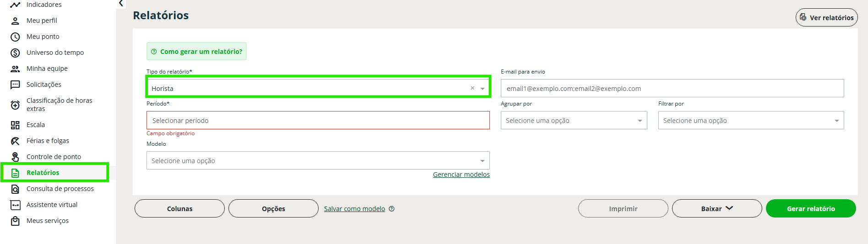Collapse the sidebar with the chevron arrow
Screen dimensions: 868x244
click(x=121, y=4)
